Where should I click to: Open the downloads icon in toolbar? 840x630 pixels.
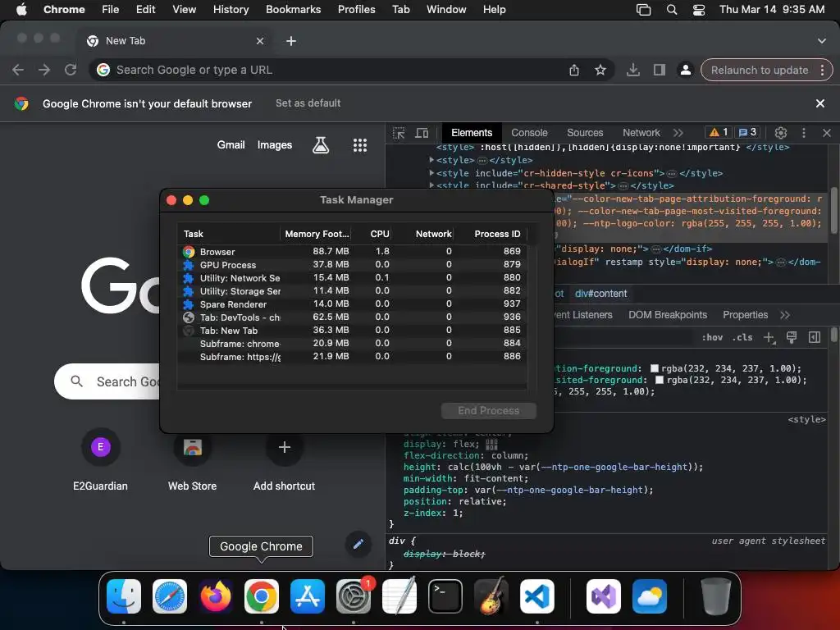coord(632,71)
